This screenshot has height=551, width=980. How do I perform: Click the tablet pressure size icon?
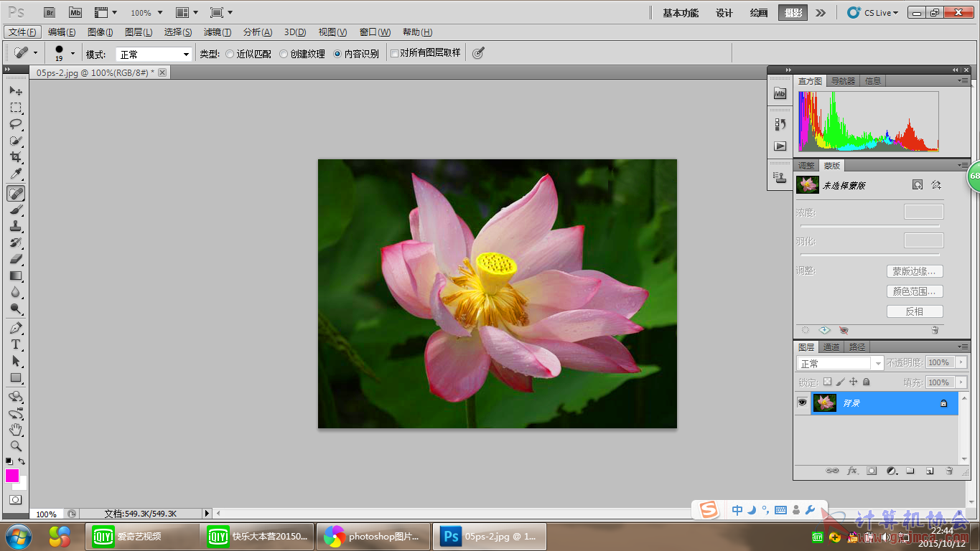pyautogui.click(x=478, y=53)
